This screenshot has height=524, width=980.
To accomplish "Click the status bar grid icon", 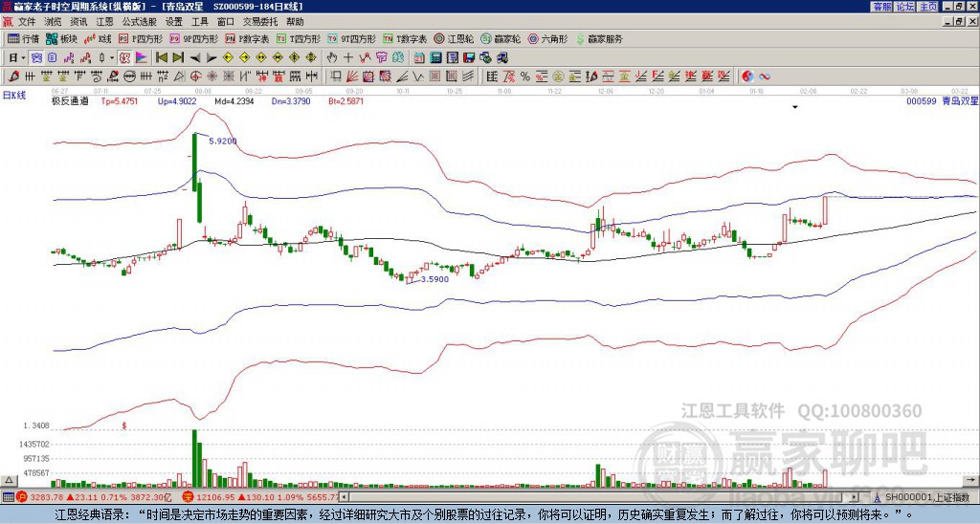I will pyautogui.click(x=8, y=497).
